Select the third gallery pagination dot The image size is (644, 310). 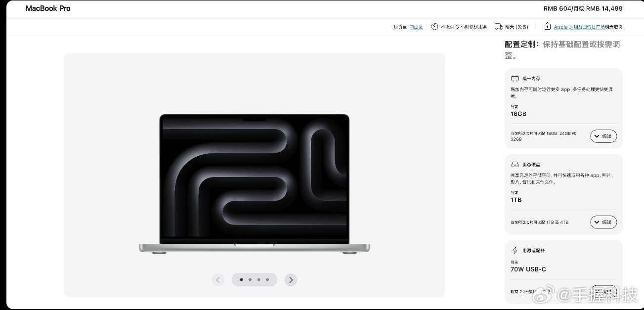tap(258, 280)
